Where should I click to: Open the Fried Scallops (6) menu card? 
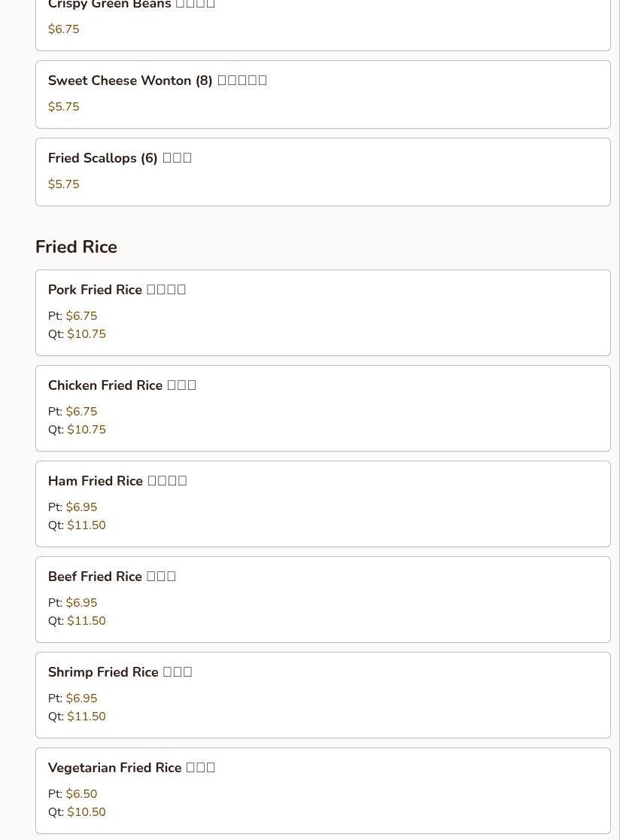pyautogui.click(x=323, y=172)
